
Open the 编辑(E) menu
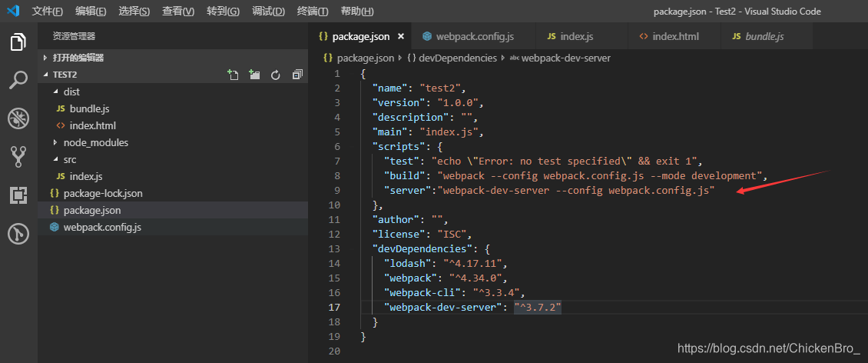coord(91,11)
